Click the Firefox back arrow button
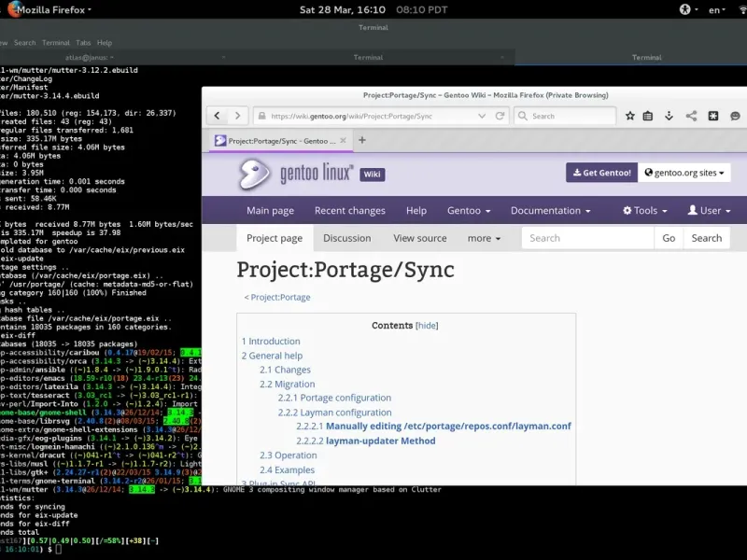This screenshot has height=560, width=747. coord(217,116)
